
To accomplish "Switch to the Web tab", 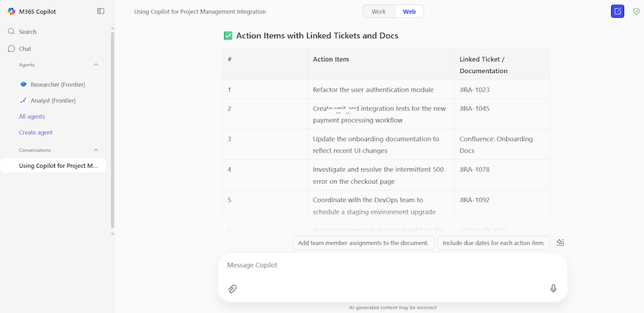I will click(409, 12).
